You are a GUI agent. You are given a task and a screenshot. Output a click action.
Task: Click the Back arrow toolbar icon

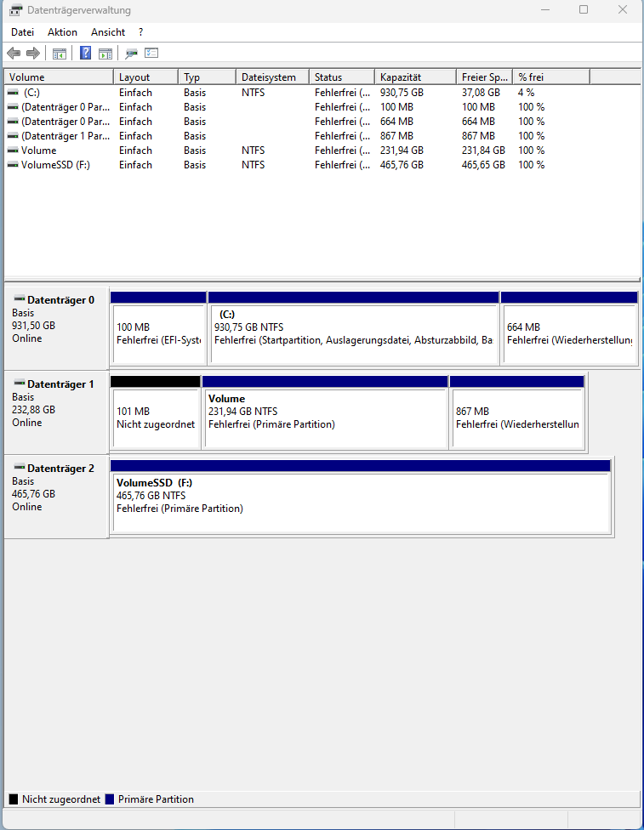click(14, 53)
